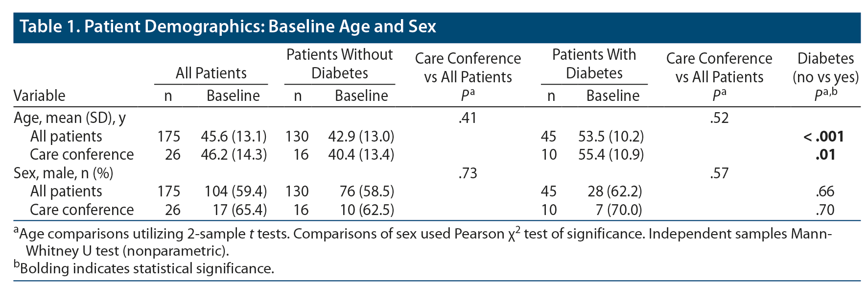Image resolution: width=868 pixels, height=288 pixels.
Task: Select the 104 (59.4) cell
Action: tap(235, 191)
